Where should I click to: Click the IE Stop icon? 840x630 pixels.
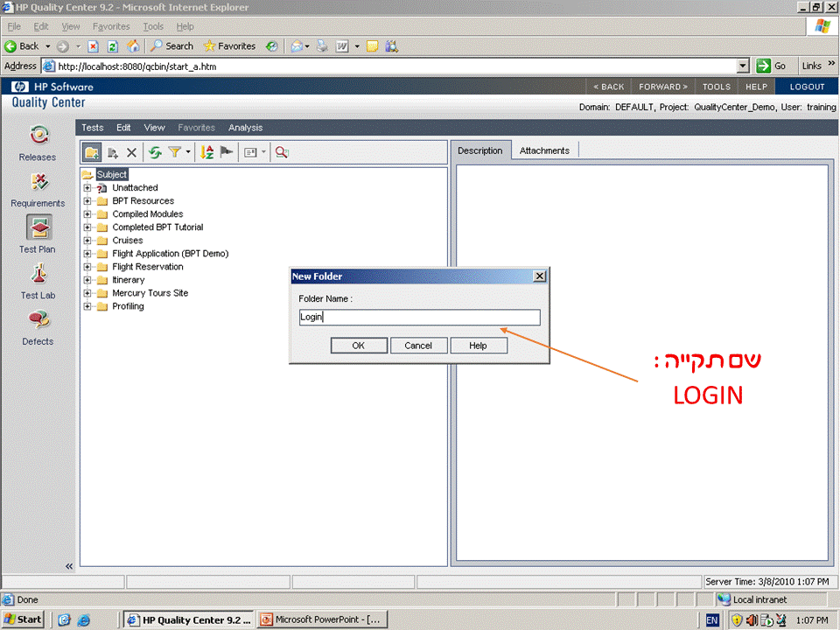coord(94,46)
